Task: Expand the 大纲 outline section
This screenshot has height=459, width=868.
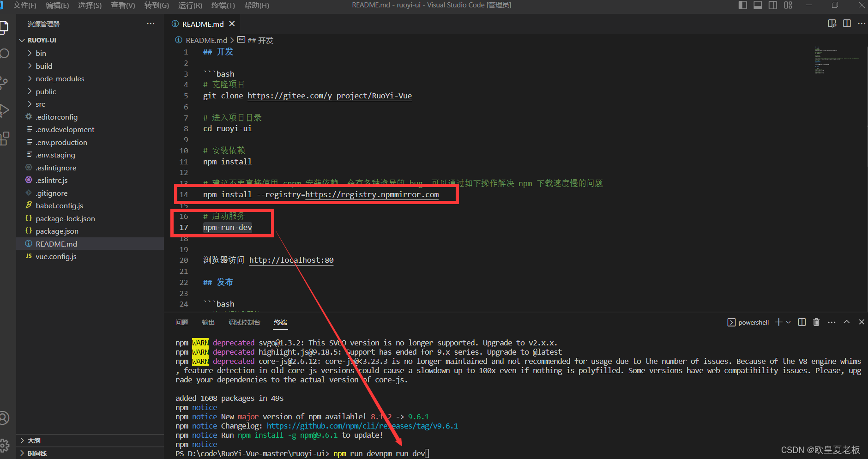Action: [x=90, y=441]
